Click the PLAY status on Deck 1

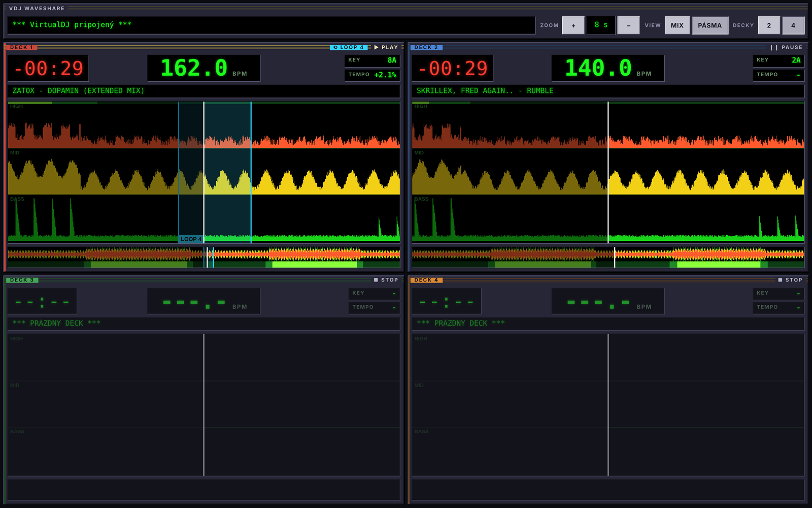[x=386, y=47]
